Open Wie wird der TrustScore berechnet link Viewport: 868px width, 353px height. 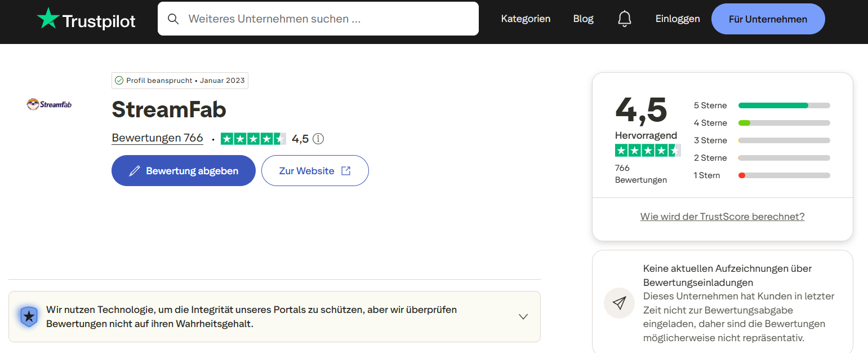[x=723, y=217]
